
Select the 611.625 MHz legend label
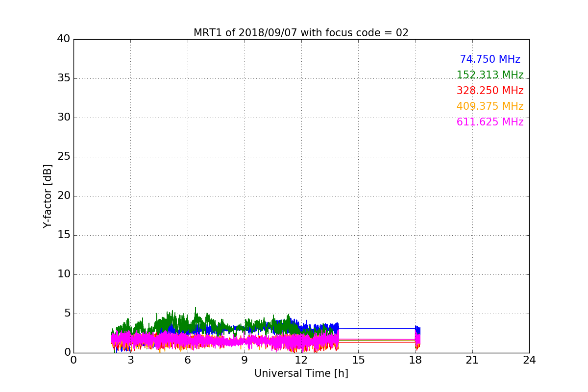490,122
